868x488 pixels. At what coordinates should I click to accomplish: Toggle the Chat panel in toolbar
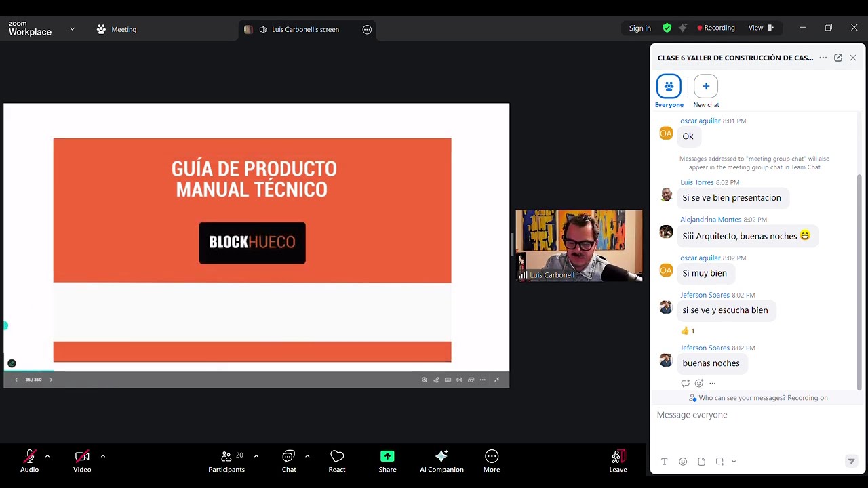(x=289, y=461)
